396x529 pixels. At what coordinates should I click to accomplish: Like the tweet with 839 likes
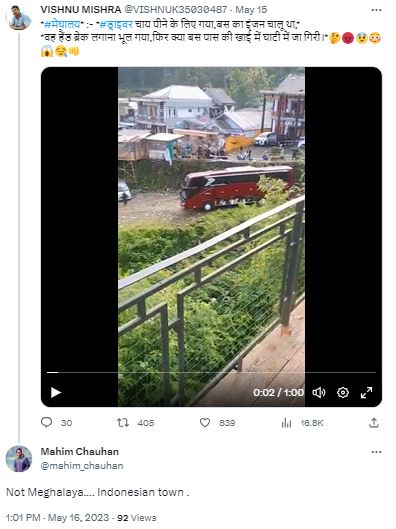pos(205,422)
